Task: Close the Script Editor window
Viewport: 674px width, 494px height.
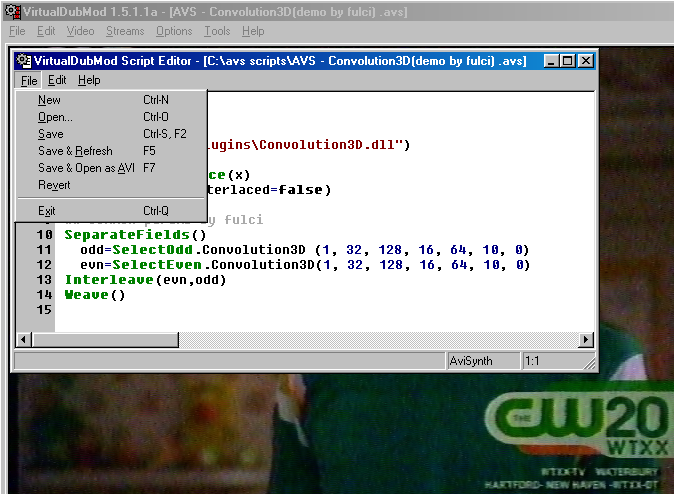Action: point(585,61)
